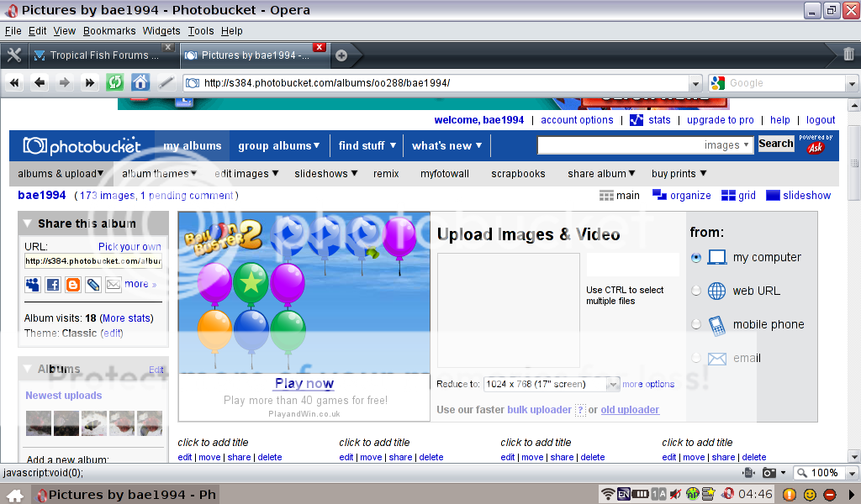
Task: Click the muted volume tray icon
Action: 675,495
